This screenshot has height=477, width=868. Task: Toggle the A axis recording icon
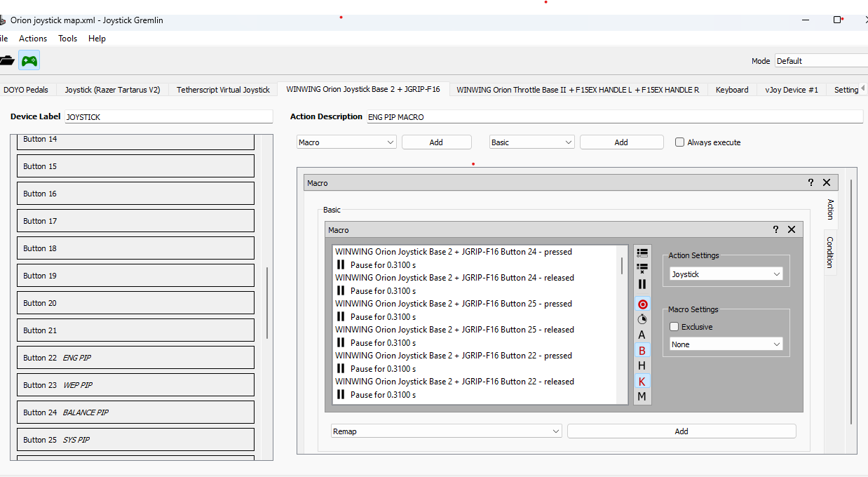(x=642, y=335)
